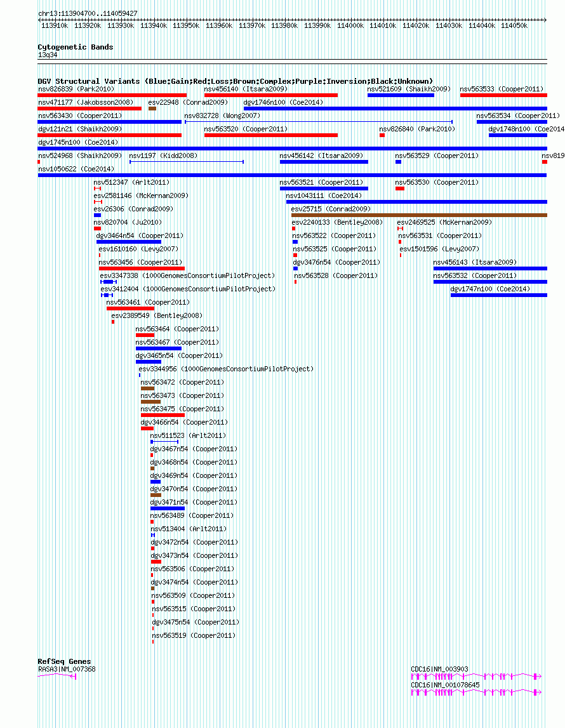The width and height of the screenshot is (565, 728).
Task: Click the 13q34 cytogenetic band label
Action: (48, 55)
